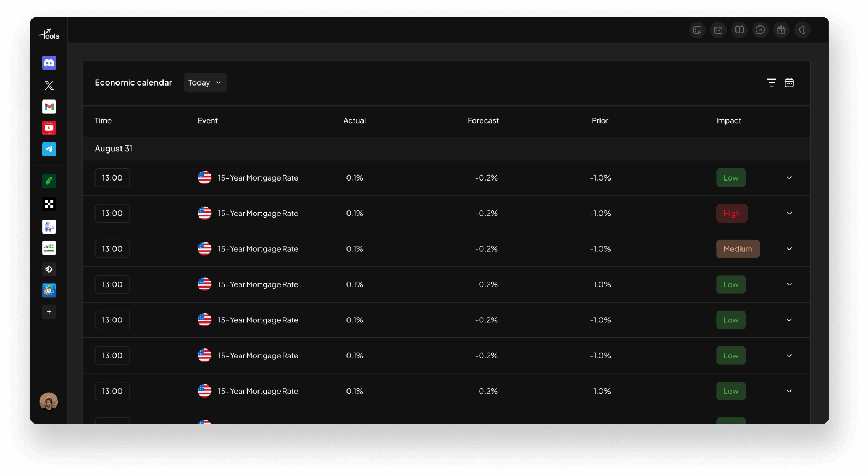The width and height of the screenshot is (868, 476).
Task: Expand the Medium impact event row
Action: point(789,249)
